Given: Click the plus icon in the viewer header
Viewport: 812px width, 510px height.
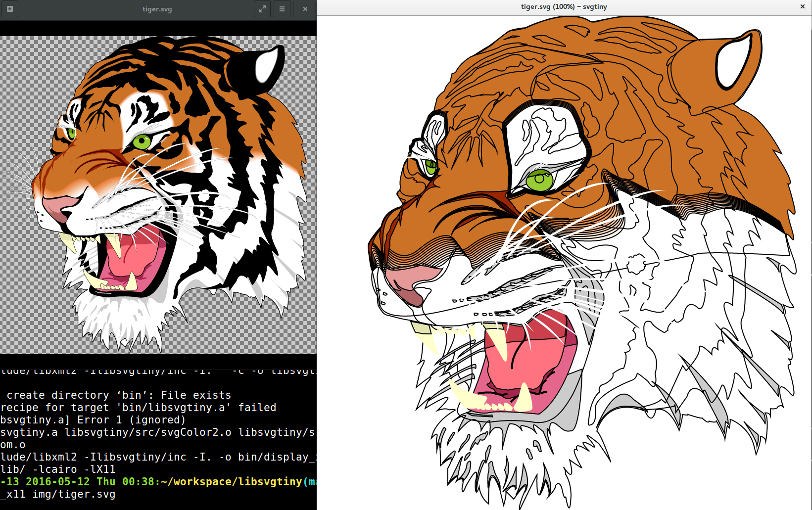Looking at the screenshot, I should click(9, 9).
